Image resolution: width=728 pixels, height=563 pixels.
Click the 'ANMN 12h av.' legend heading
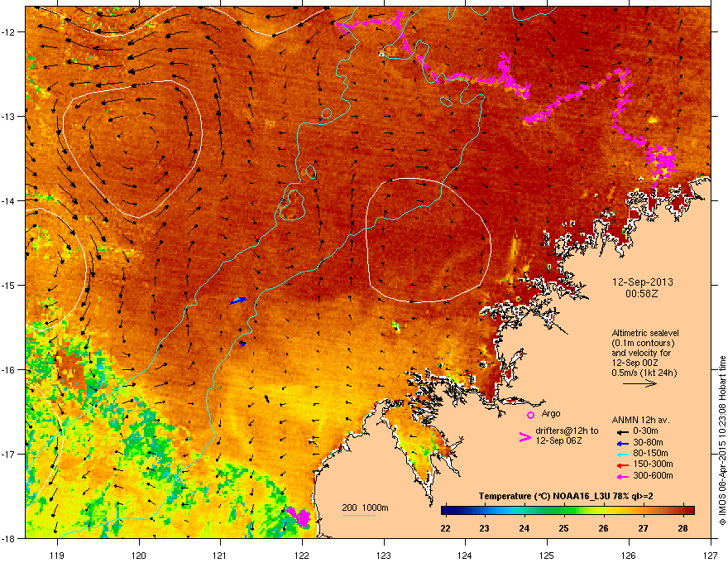tap(640, 421)
